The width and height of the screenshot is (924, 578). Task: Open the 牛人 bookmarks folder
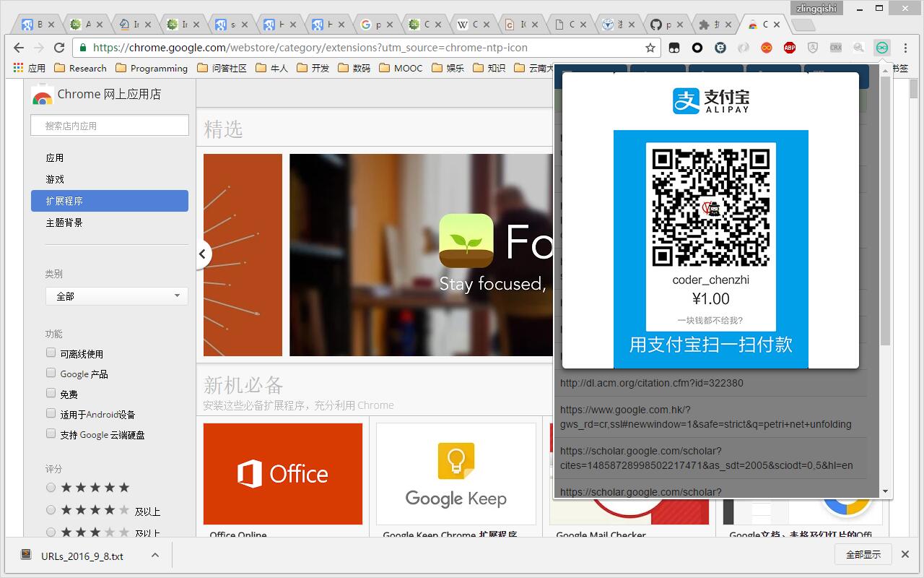pyautogui.click(x=272, y=68)
